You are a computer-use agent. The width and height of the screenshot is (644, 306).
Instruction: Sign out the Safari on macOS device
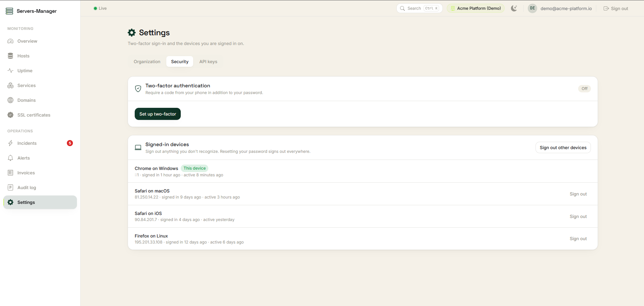point(578,194)
